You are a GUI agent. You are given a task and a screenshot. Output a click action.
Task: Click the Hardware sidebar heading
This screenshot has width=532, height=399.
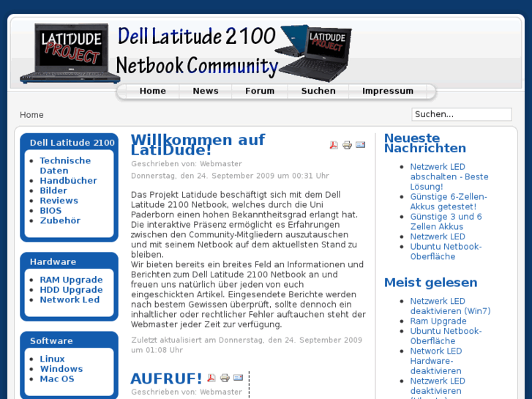[53, 262]
